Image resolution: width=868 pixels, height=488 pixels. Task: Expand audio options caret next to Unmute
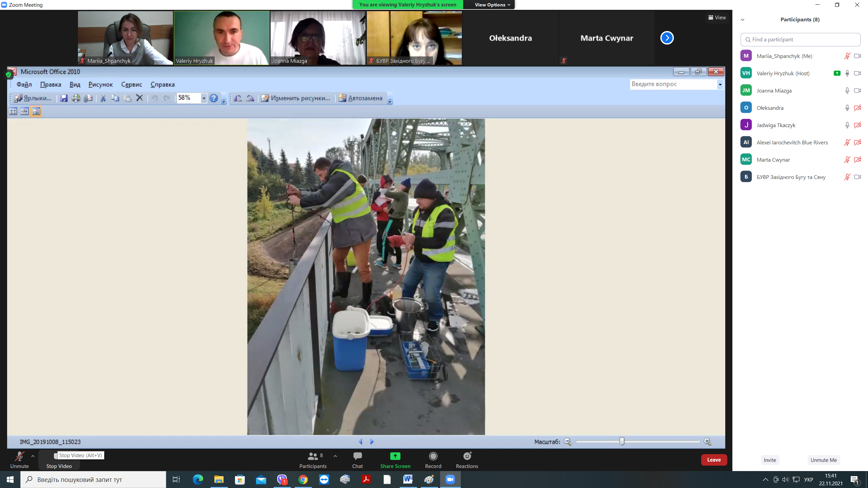click(33, 456)
